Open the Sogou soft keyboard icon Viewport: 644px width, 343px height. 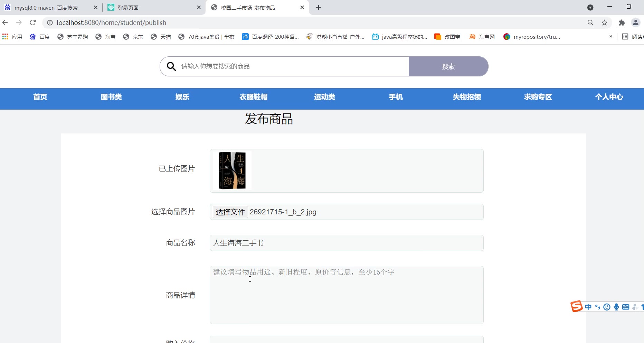click(626, 307)
